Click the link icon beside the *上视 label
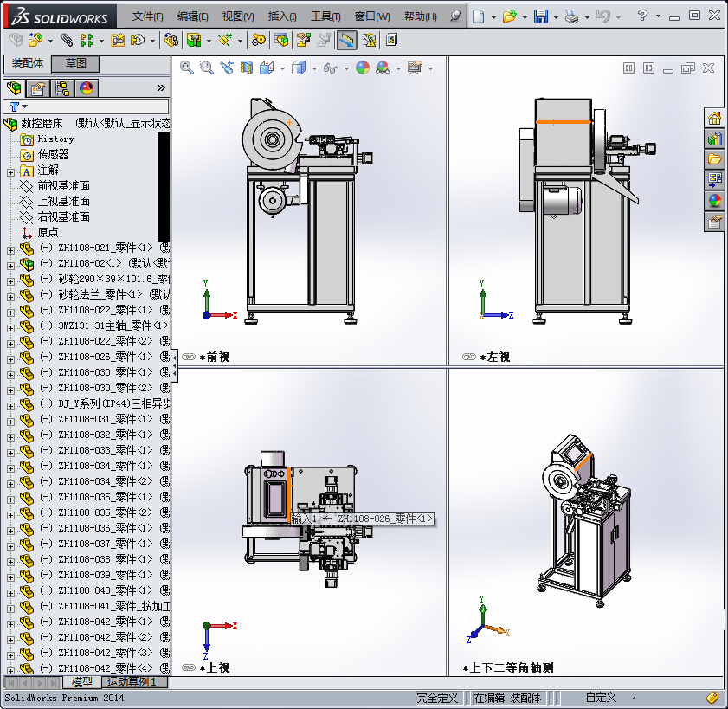This screenshot has width=728, height=709. [189, 667]
